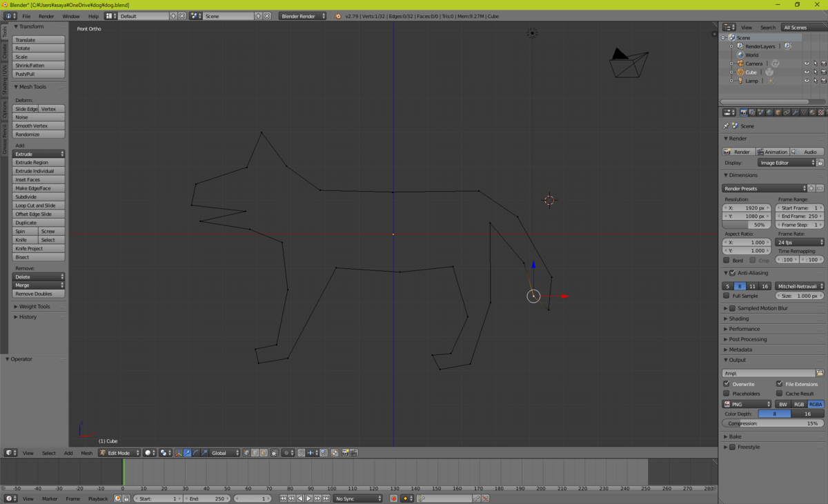Jump to the first frame in timeline
828x504 pixels.
point(284,498)
